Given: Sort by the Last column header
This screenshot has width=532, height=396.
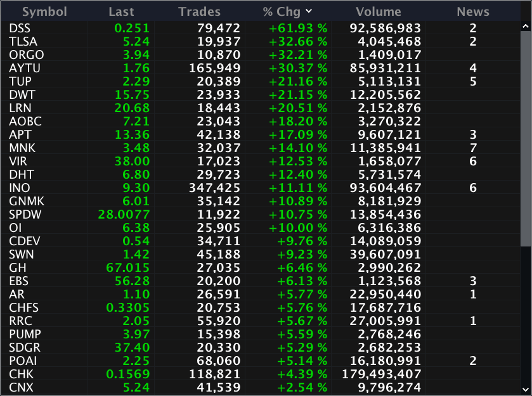Looking at the screenshot, I should 121,12.
